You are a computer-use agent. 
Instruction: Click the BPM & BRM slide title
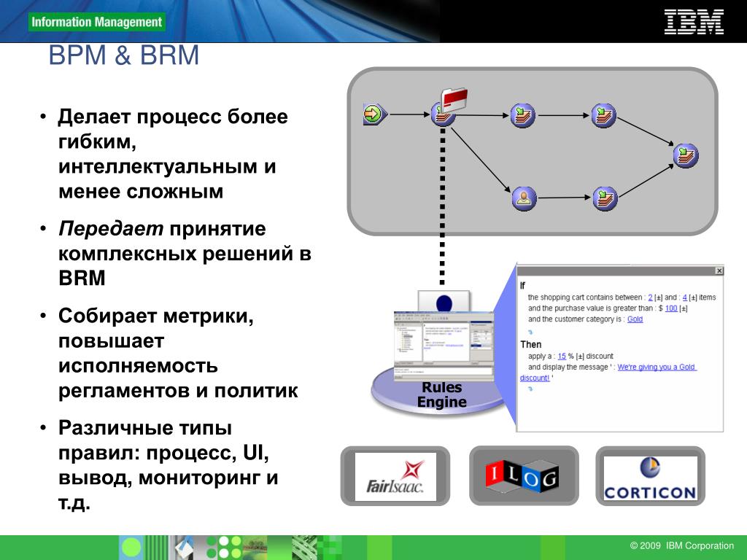point(124,55)
